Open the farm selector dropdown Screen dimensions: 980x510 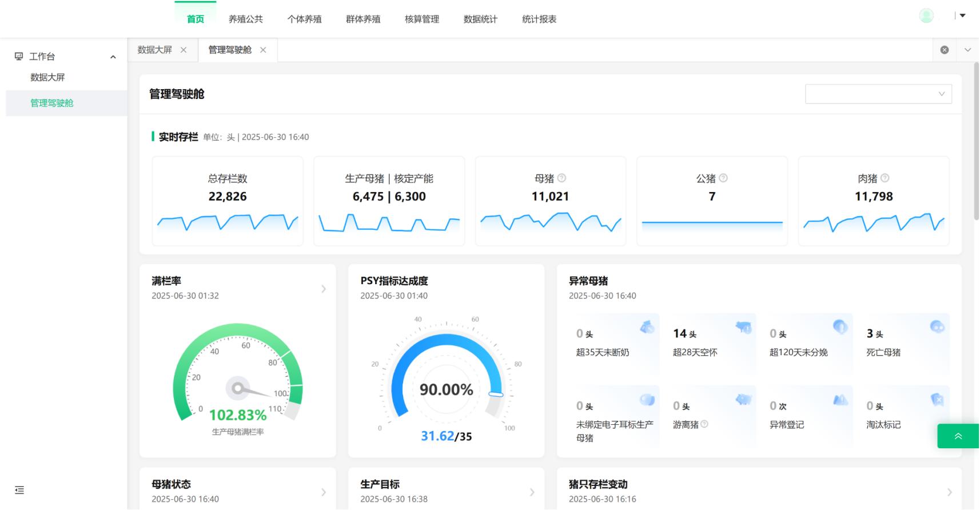click(878, 94)
